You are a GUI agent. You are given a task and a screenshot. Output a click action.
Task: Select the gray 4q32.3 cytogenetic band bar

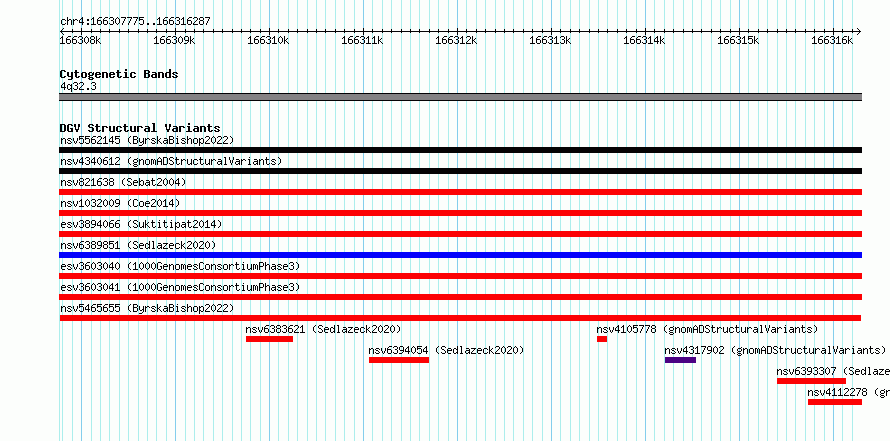tap(460, 97)
